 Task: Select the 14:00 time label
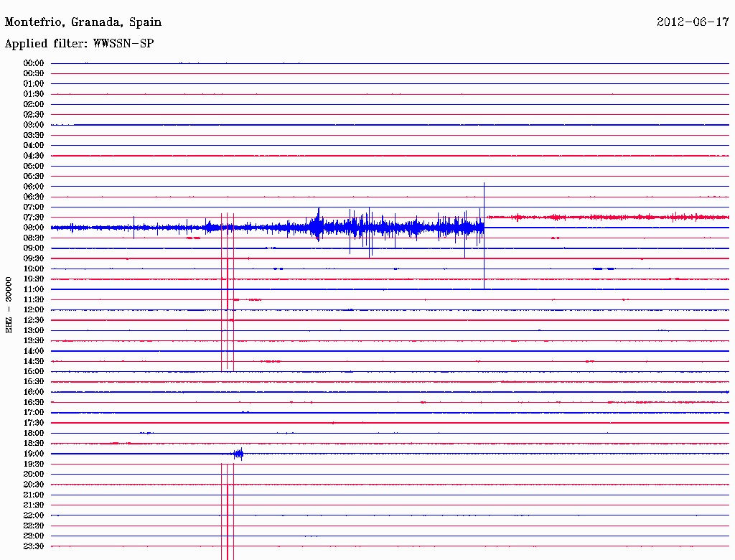click(34, 351)
